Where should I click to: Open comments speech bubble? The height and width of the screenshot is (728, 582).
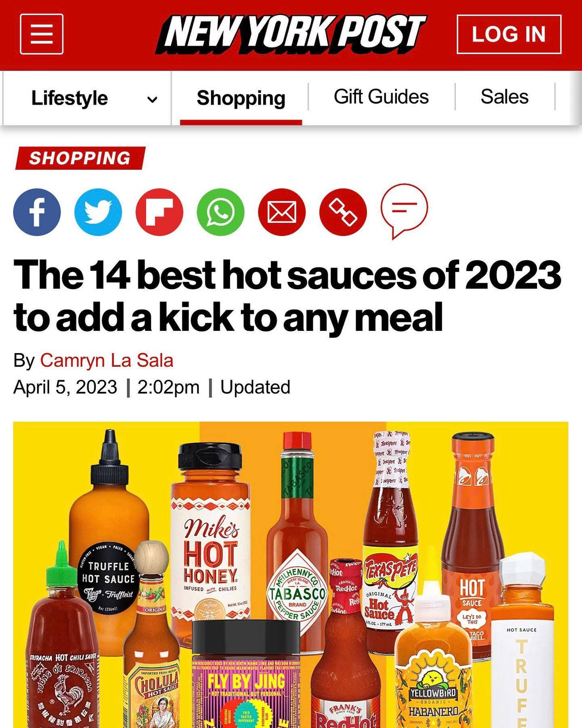(404, 211)
